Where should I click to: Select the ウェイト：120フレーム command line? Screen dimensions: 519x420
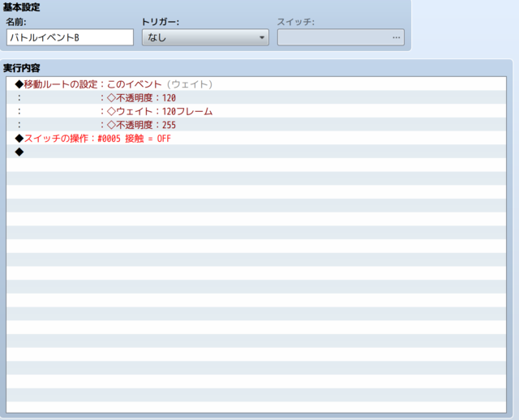tap(256, 111)
